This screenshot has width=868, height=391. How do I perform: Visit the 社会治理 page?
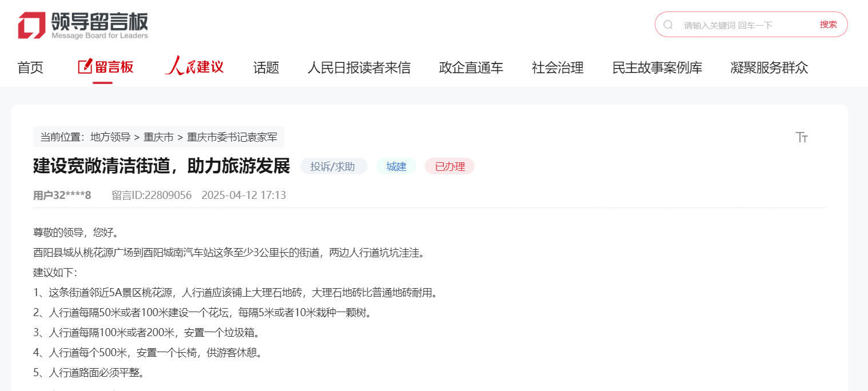point(557,67)
